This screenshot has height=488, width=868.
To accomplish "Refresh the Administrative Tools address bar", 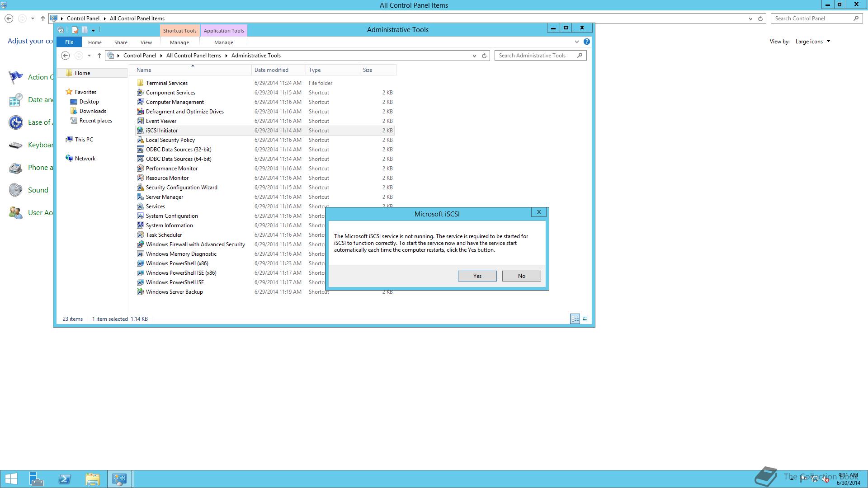I will (x=484, y=56).
